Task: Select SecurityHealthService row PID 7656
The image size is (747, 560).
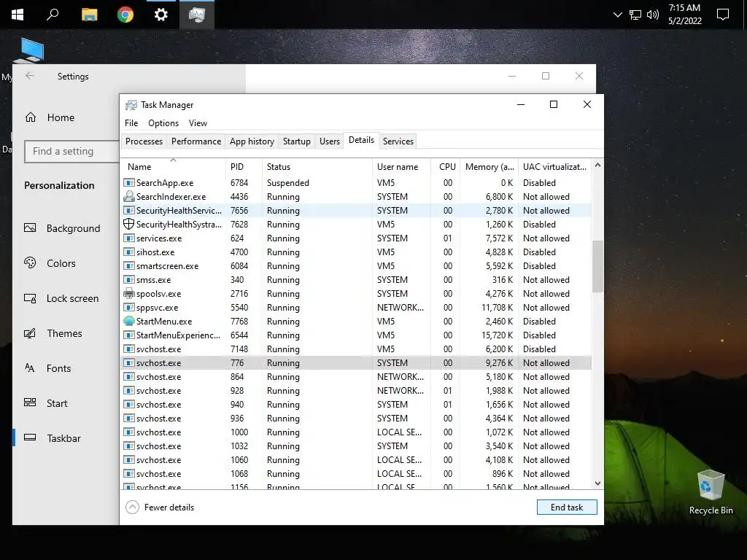Action: [356, 211]
